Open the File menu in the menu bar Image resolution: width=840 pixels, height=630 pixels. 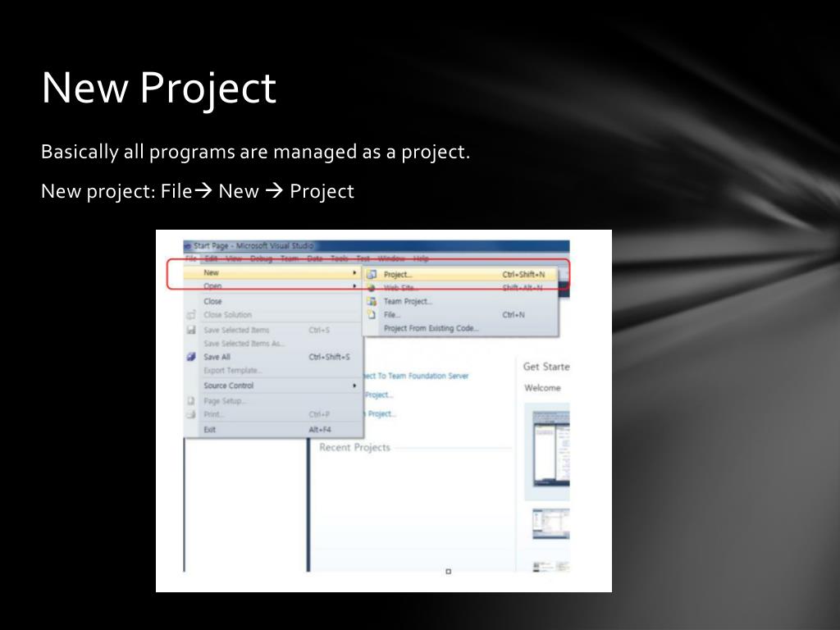190,258
